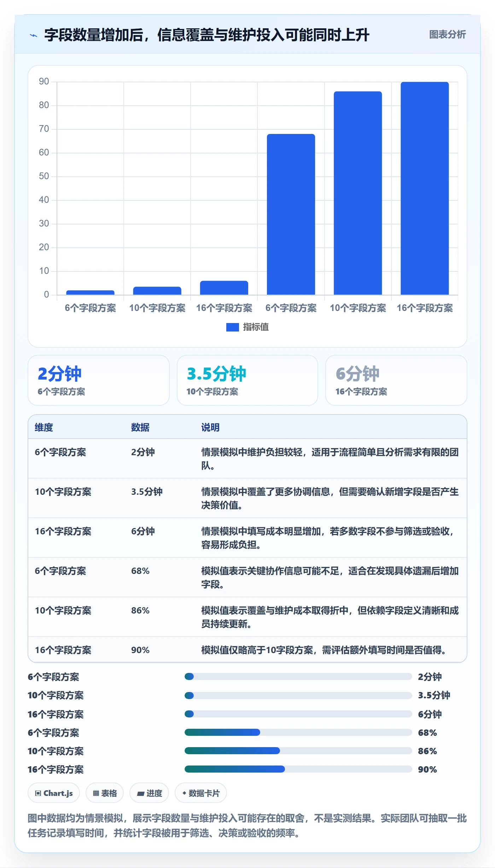This screenshot has height=868, width=495.
Task: Click the 3.5分钟 data card
Action: (248, 380)
